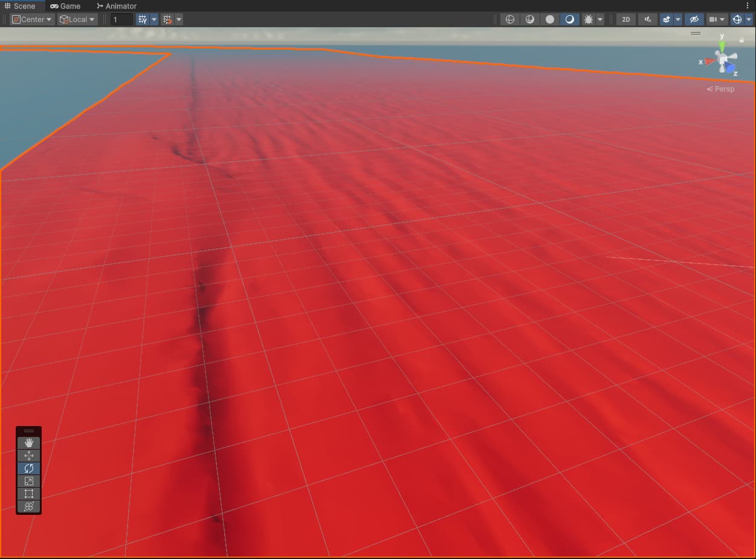Select the Rect Transform tool
The image size is (756, 559).
tap(28, 493)
